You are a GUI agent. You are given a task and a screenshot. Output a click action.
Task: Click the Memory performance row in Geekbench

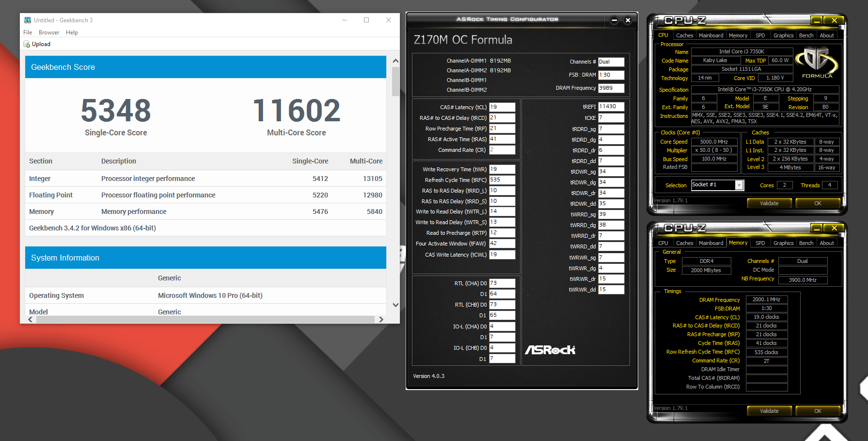[205, 212]
